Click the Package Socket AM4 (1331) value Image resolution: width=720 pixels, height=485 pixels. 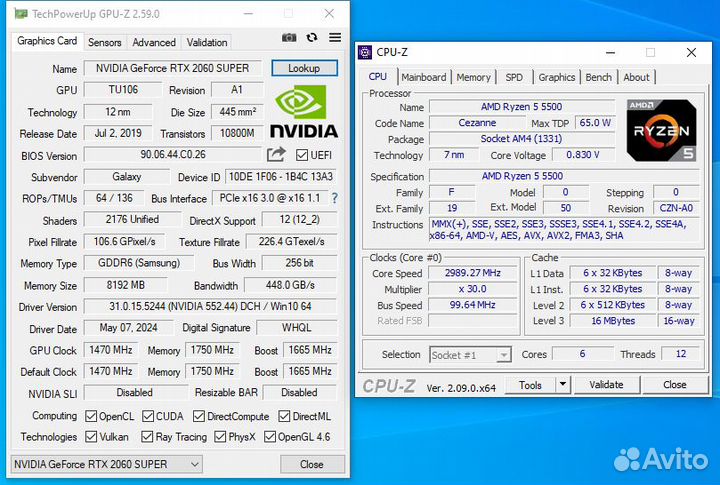click(522, 139)
